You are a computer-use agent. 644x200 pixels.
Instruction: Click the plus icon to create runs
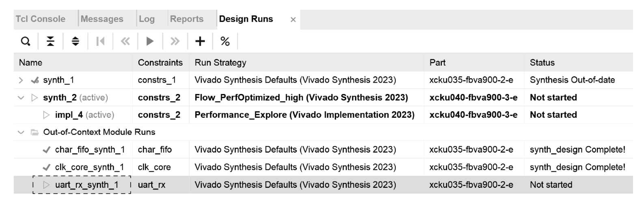(x=200, y=41)
